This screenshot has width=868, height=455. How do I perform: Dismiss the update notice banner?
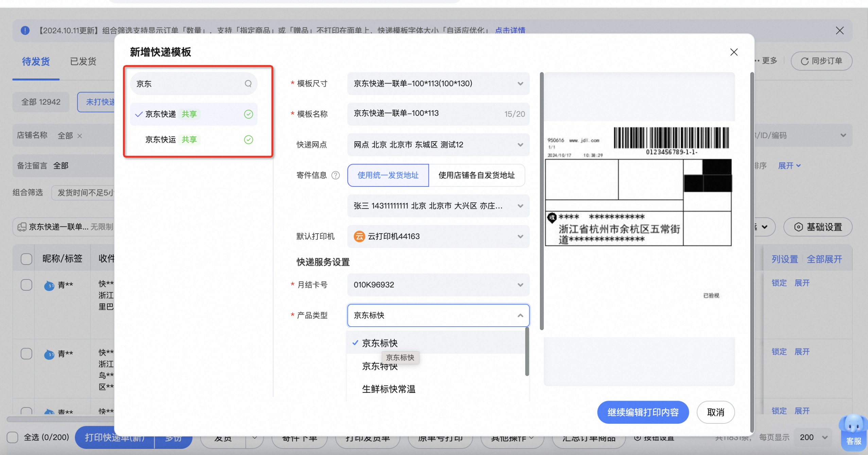pyautogui.click(x=839, y=31)
